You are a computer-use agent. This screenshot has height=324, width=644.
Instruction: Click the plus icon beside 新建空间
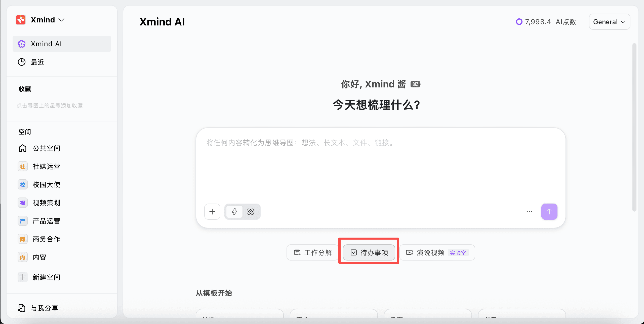23,277
